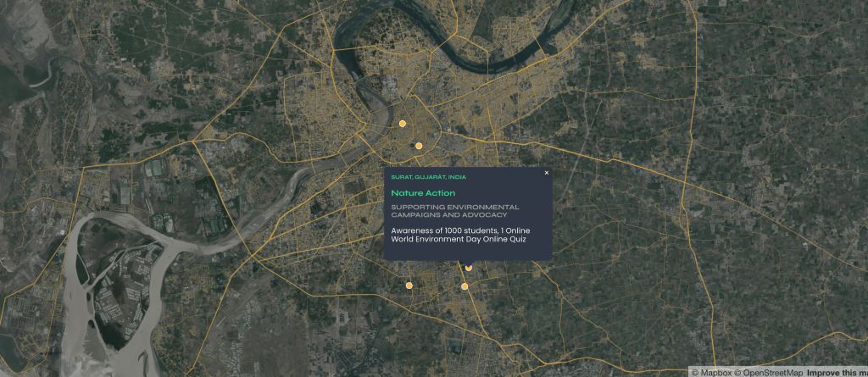Click the northernmost orange map marker
The width and height of the screenshot is (868, 377).
coord(403,124)
